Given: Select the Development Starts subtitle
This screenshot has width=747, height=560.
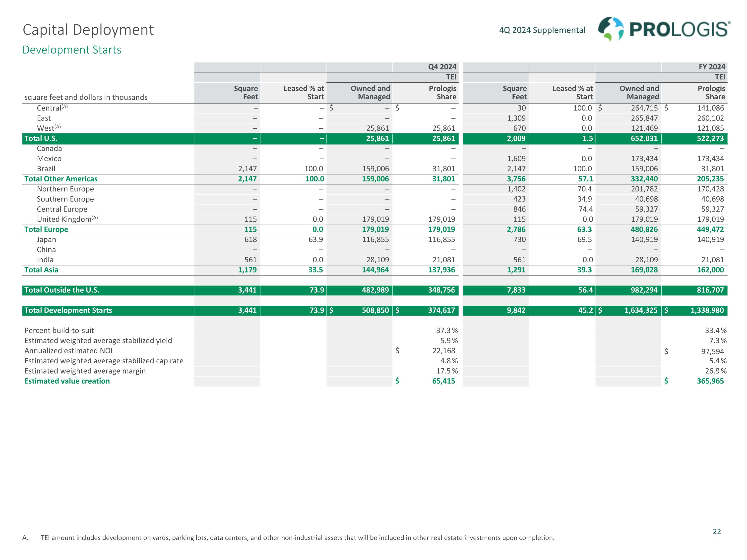Looking at the screenshot, I should pos(72,50).
